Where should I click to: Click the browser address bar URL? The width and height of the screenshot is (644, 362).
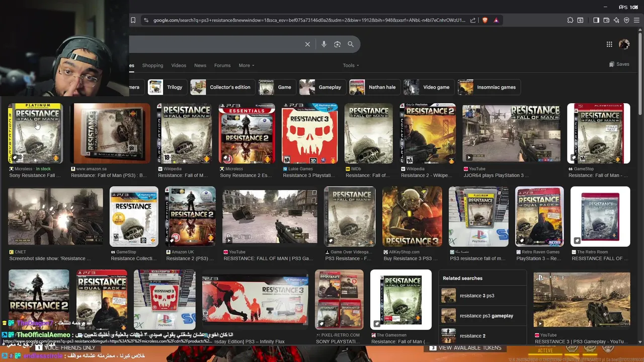[x=309, y=20]
